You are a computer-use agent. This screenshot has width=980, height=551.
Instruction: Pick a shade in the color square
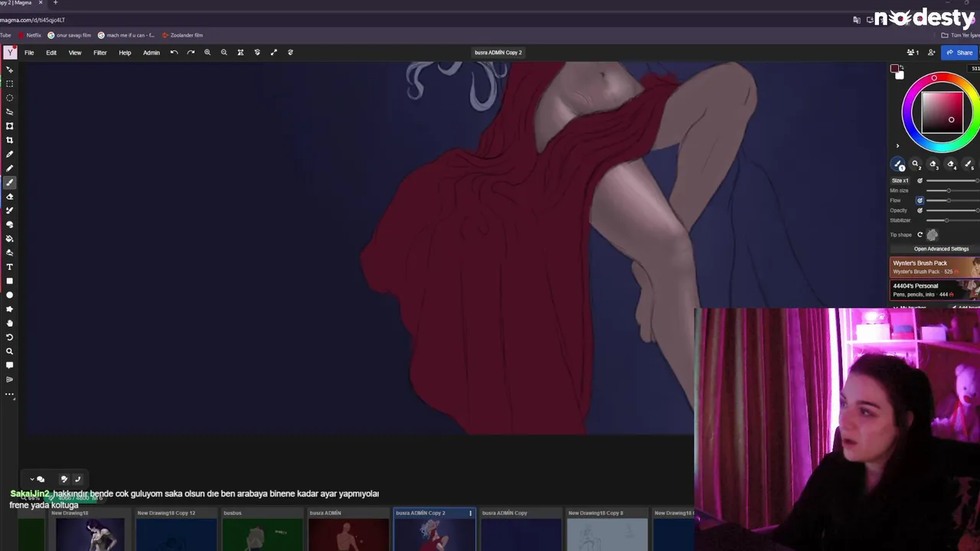click(942, 113)
